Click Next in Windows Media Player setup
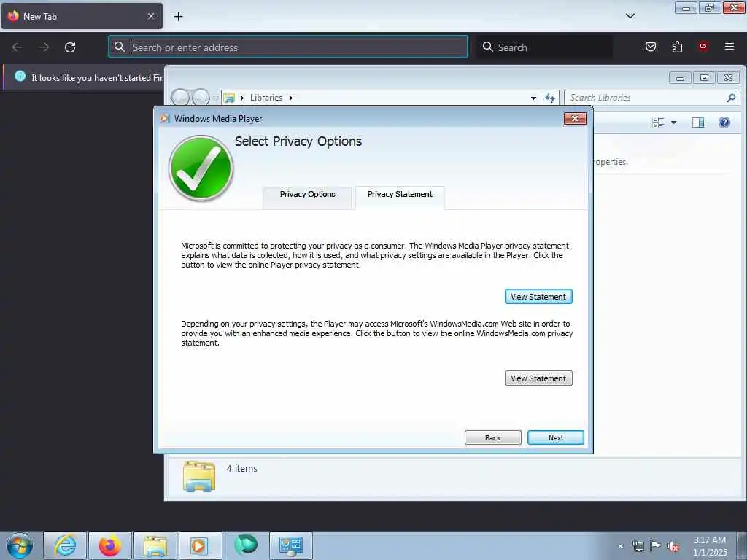Image resolution: width=747 pixels, height=560 pixels. pyautogui.click(x=555, y=437)
